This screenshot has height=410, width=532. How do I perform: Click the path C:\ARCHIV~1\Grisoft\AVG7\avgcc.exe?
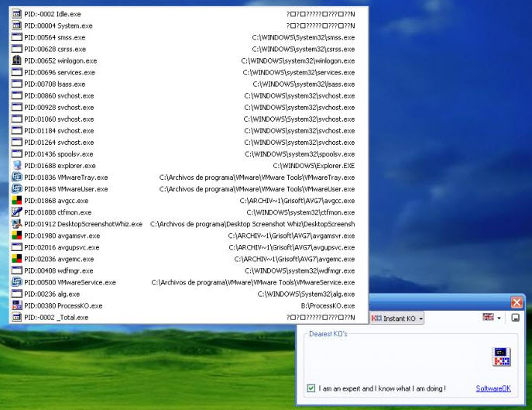(x=297, y=201)
